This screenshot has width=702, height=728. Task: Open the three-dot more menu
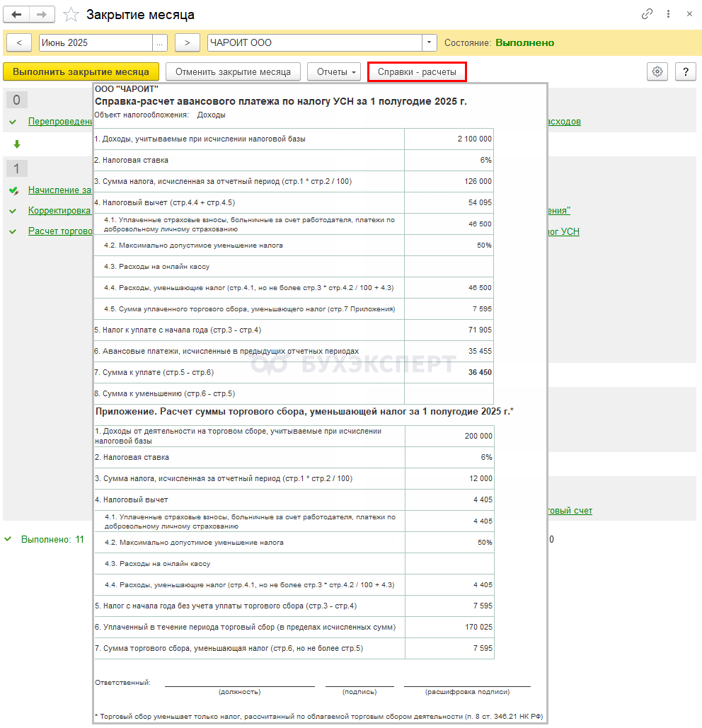click(x=668, y=14)
